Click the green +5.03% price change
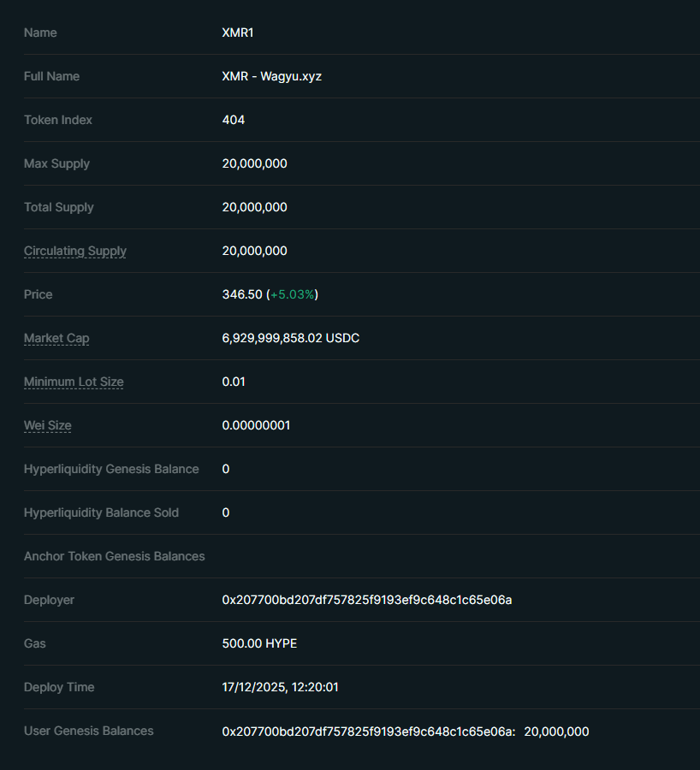Screen dimensions: 700x770 click(x=293, y=294)
